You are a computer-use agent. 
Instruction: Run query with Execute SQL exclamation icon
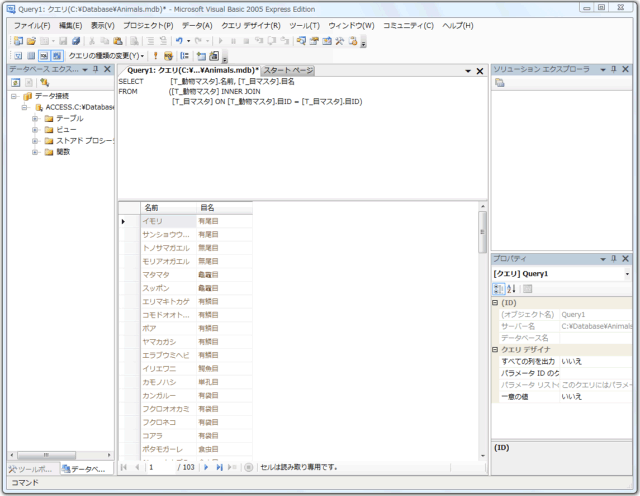point(156,56)
